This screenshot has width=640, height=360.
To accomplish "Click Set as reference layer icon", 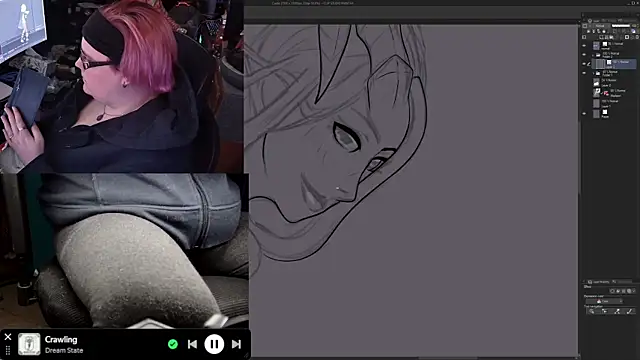I will (x=593, y=31).
